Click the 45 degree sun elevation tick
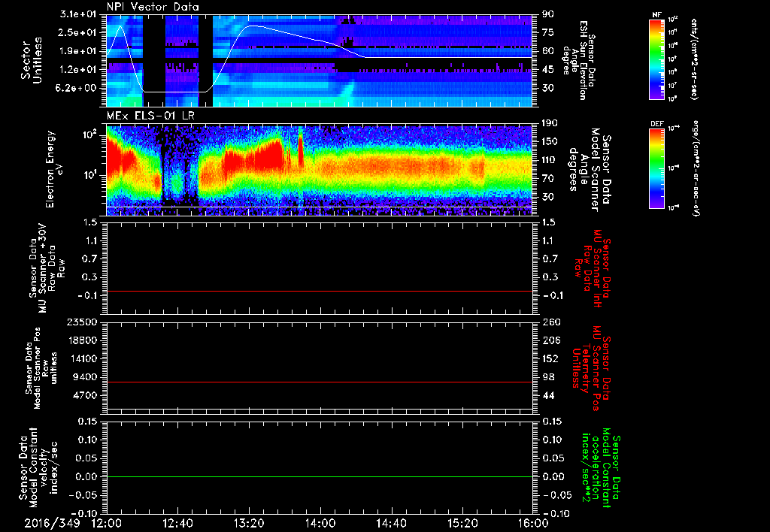This screenshot has height=532, width=770. pos(548,70)
